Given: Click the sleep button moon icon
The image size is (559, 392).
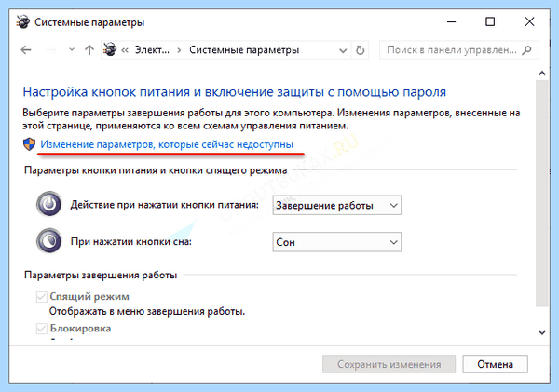Looking at the screenshot, I should click(49, 241).
